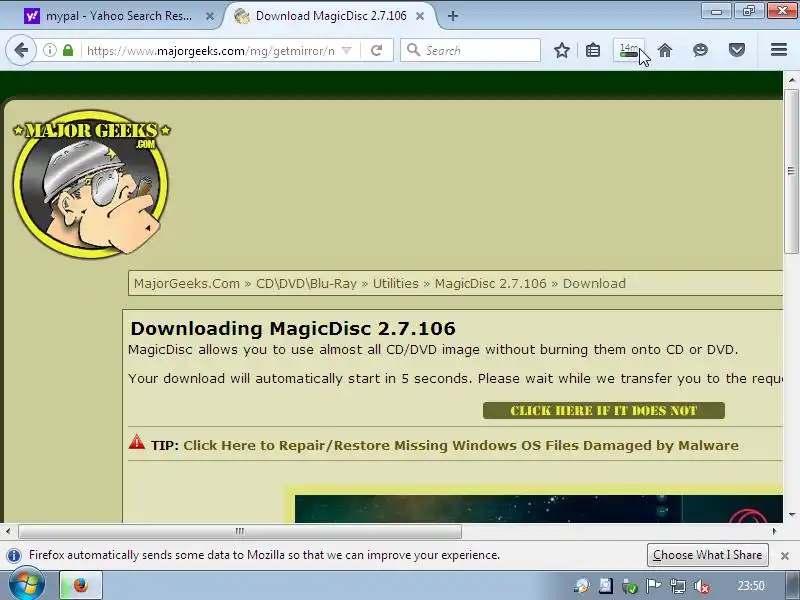800x600 pixels.
Task: Click the green padlock security icon
Action: 68,50
